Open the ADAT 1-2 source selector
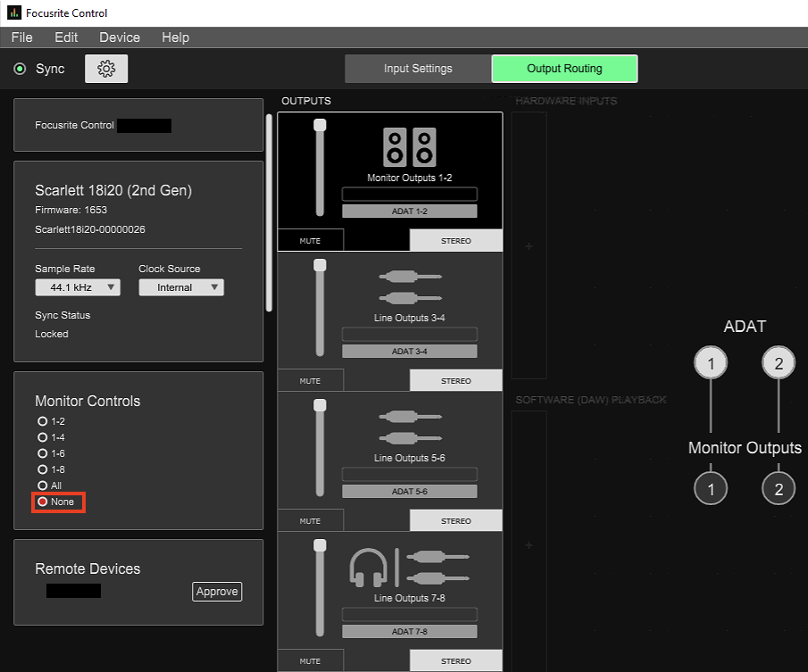The image size is (808, 672). pos(410,212)
